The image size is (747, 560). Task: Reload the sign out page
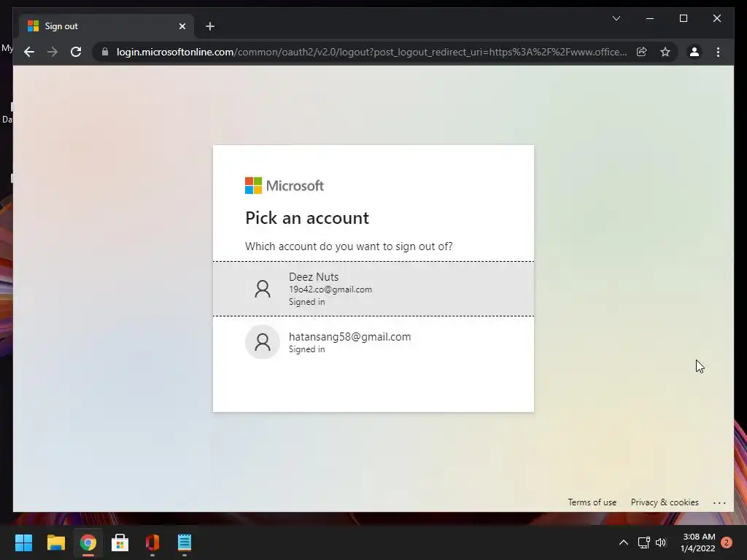pyautogui.click(x=76, y=52)
